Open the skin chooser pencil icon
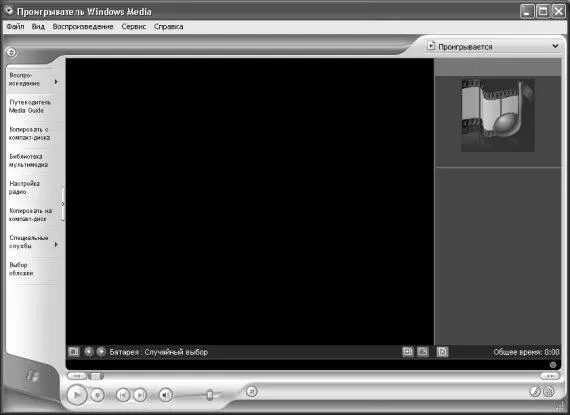The image size is (570, 415). 535,391
